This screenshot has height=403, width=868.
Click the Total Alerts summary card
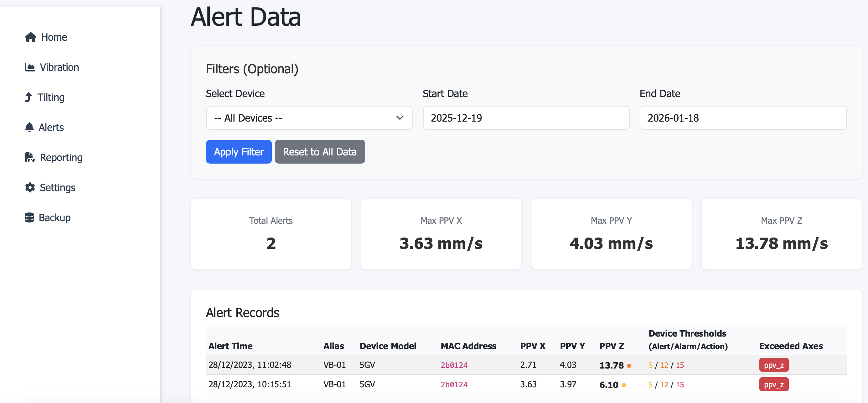tap(271, 234)
